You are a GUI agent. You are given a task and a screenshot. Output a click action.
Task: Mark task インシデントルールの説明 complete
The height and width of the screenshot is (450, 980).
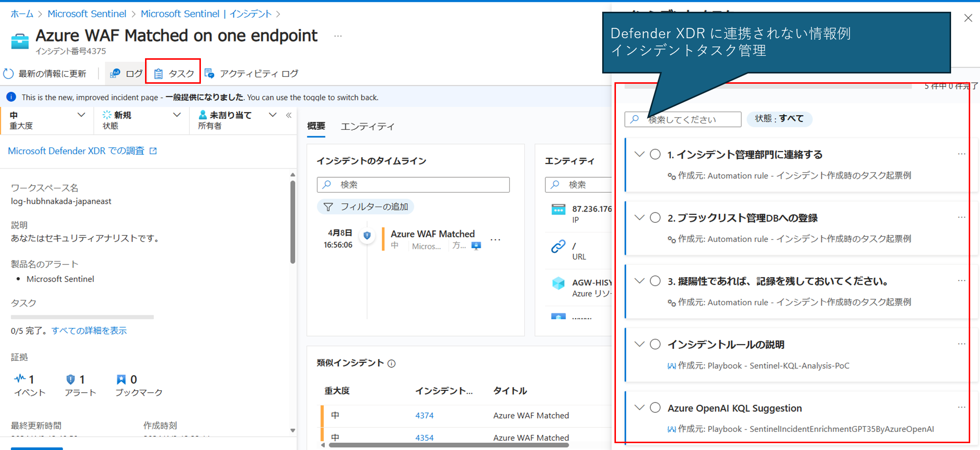coord(655,344)
